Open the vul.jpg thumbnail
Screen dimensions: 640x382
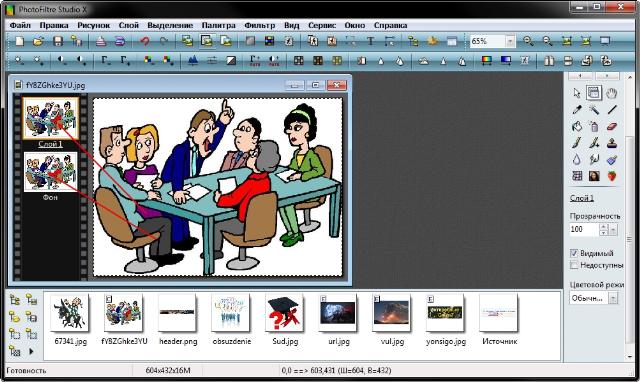[391, 313]
